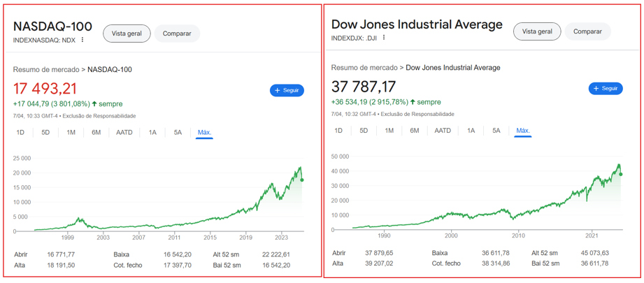Open Resumo de mercado link above Dow Jones
Image resolution: width=644 pixels, height=283 pixels.
tap(364, 68)
